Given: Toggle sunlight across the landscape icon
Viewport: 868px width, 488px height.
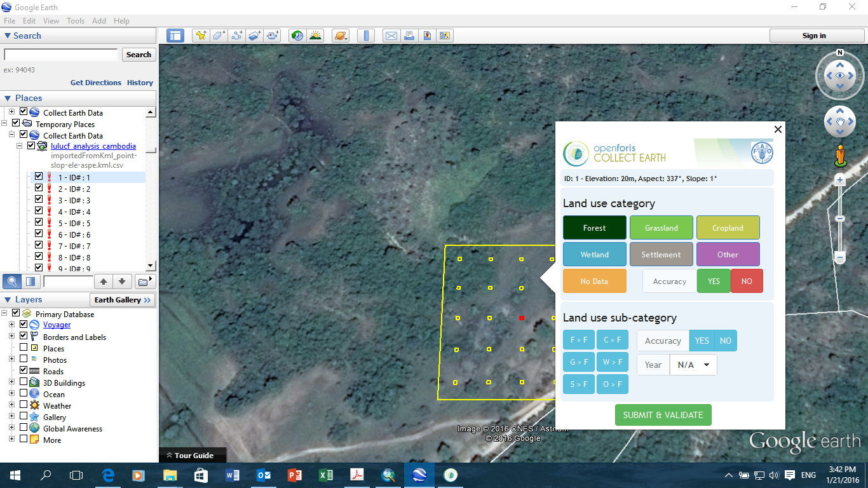Looking at the screenshot, I should tap(315, 36).
